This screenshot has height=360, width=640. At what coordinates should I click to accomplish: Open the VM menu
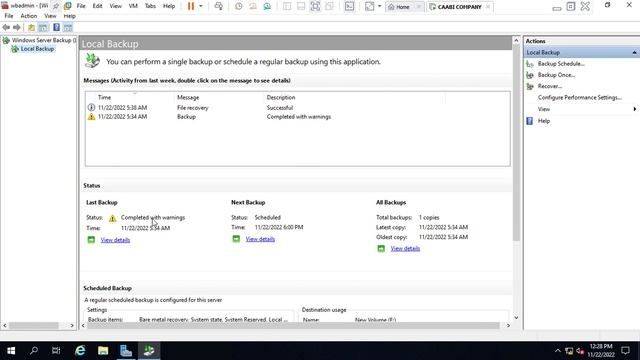click(133, 6)
